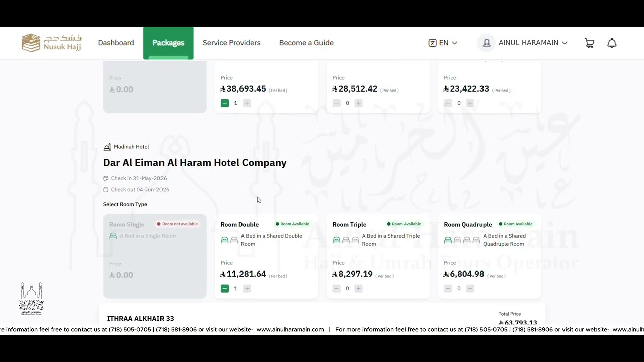Decrease Madinah Room Triple bed count
644x362 pixels.
point(337,288)
